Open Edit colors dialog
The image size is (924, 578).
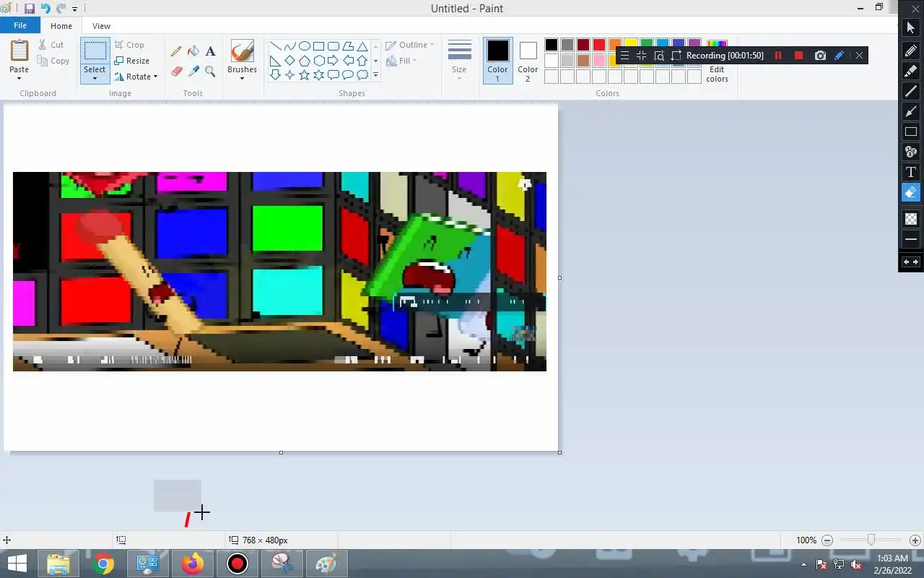[x=717, y=61]
